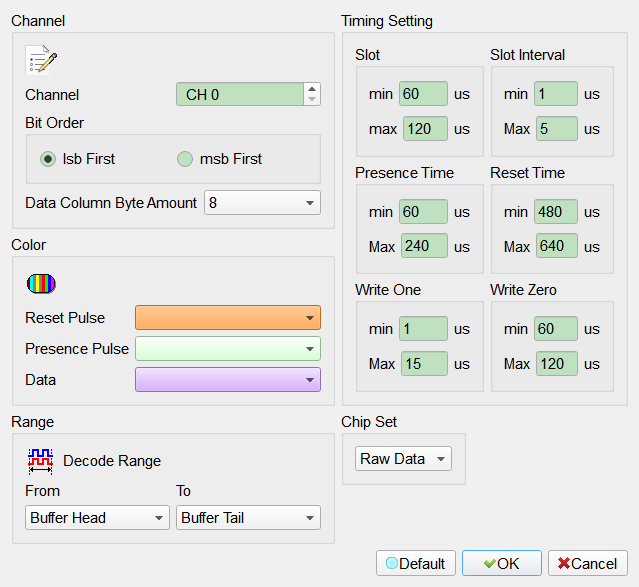The image size is (639, 587).
Task: Click the Decode Range label
Action: (x=112, y=461)
